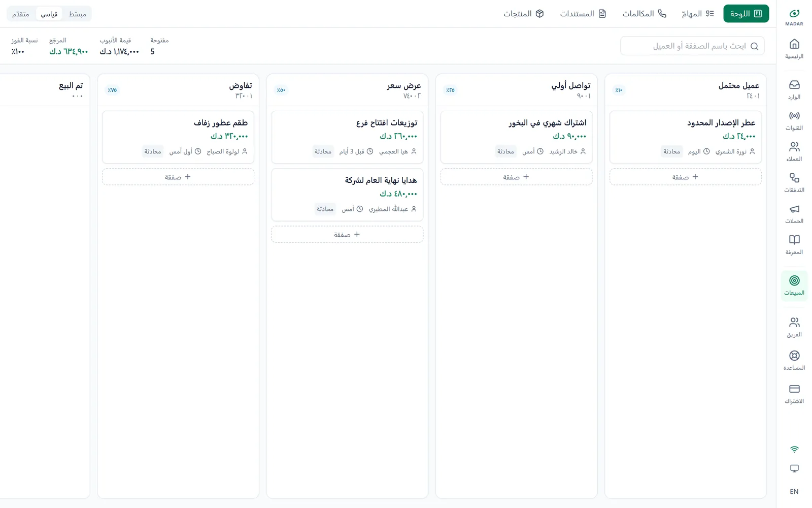Click column header تفاوض

pyautogui.click(x=241, y=85)
